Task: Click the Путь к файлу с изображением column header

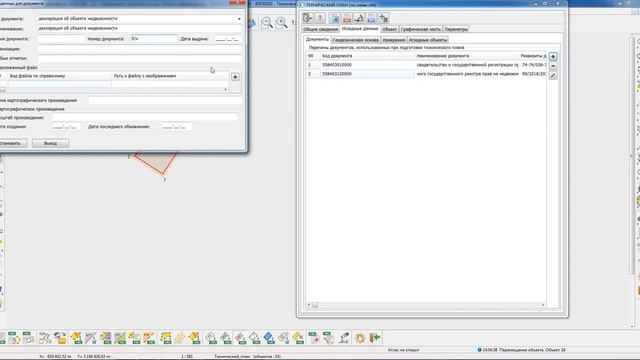Action: tap(170, 76)
